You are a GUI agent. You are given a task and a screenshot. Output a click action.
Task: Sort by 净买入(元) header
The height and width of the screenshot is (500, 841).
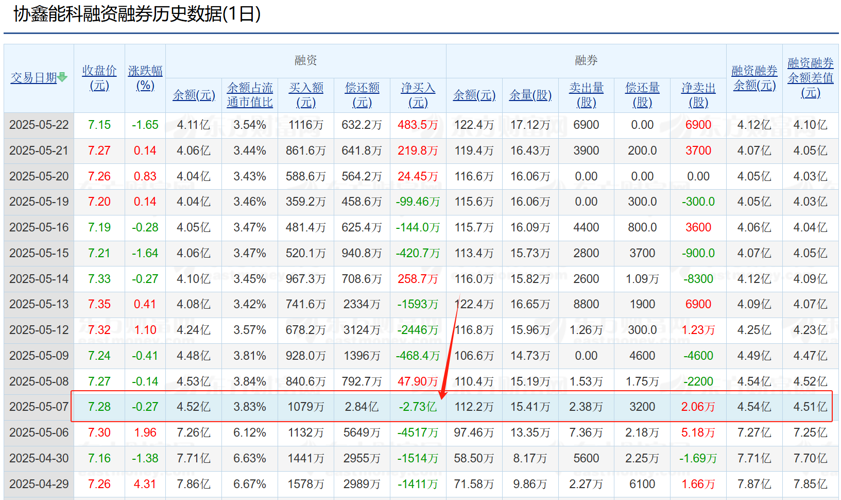click(x=418, y=94)
